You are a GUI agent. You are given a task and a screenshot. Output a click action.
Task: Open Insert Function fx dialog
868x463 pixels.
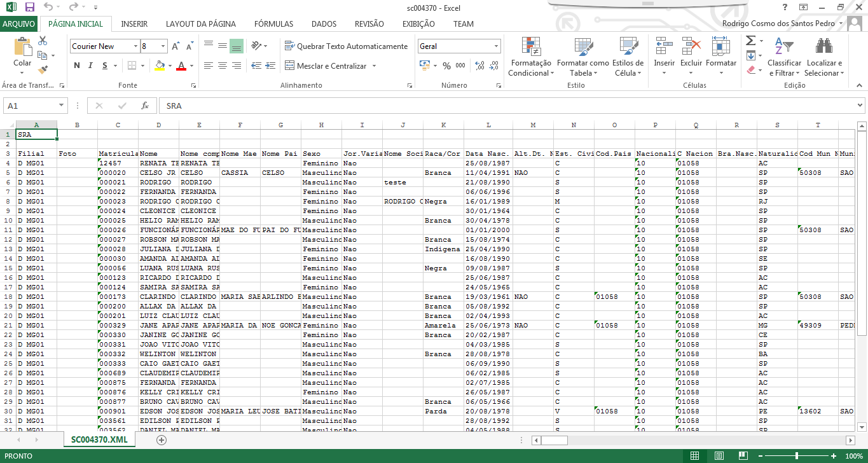click(145, 106)
